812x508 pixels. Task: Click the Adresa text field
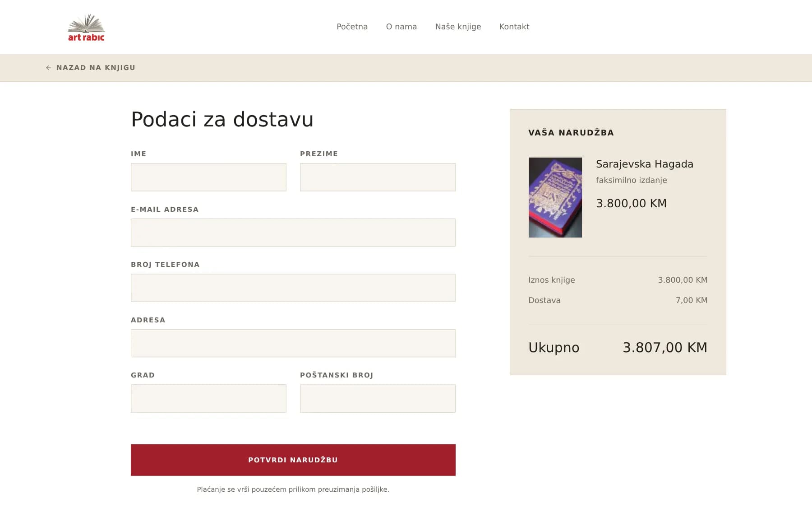(293, 343)
